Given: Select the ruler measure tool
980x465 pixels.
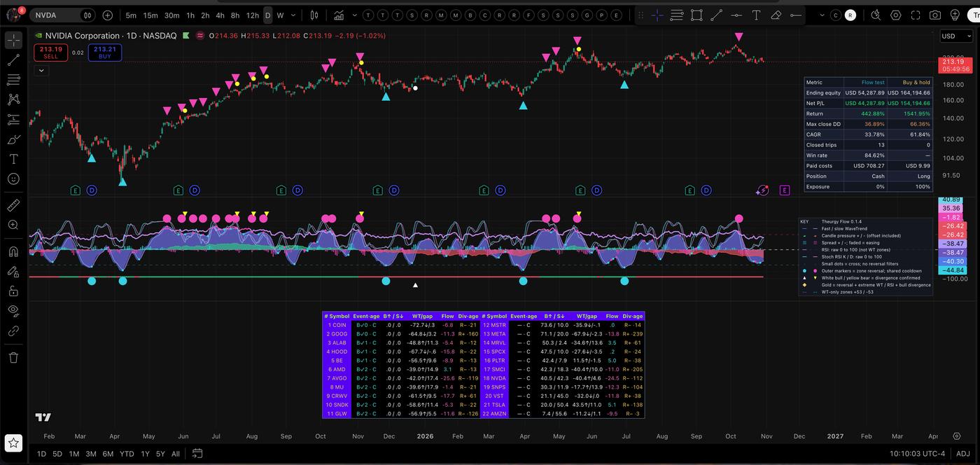Looking at the screenshot, I should [13, 205].
